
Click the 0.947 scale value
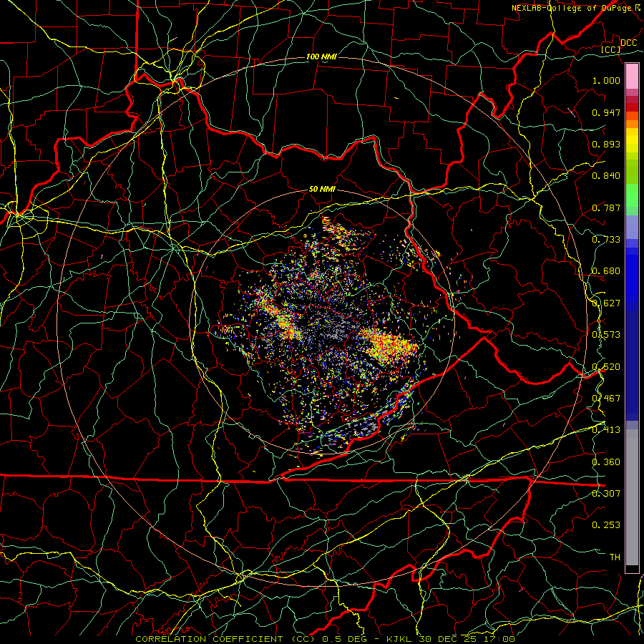[x=606, y=112]
